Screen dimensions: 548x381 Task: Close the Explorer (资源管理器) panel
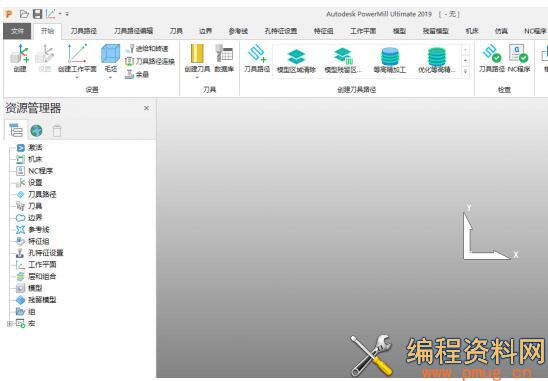[x=146, y=108]
